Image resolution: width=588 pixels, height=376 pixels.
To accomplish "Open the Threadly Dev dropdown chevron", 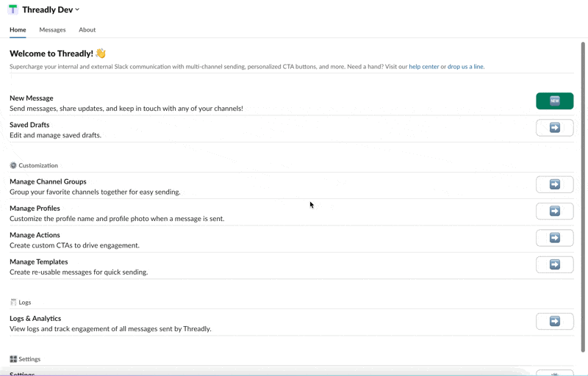I will 77,10.
